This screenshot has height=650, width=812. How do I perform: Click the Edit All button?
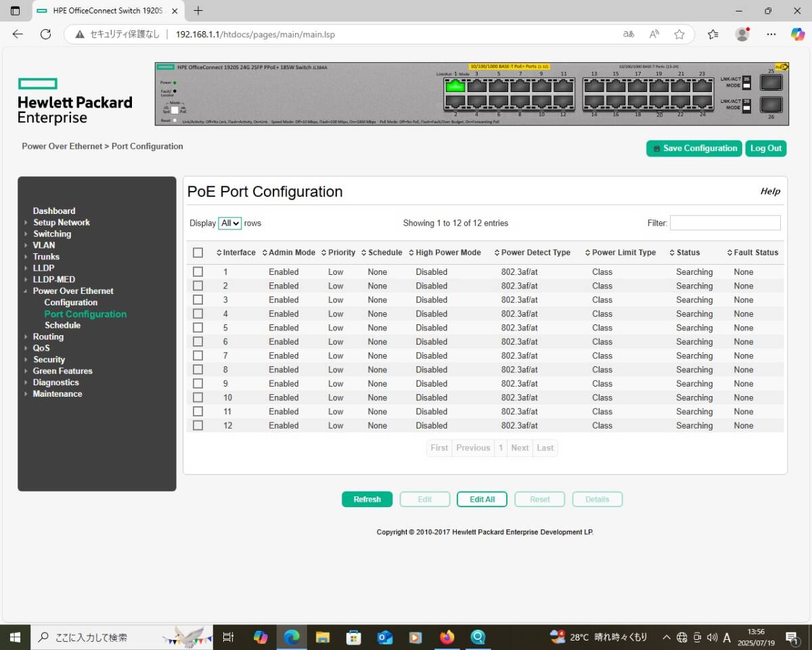coord(482,499)
